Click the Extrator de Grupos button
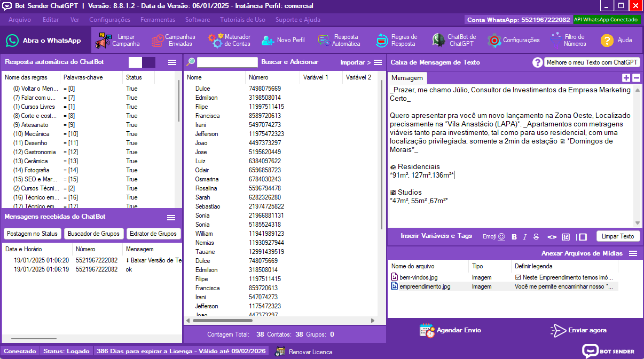 154,234
